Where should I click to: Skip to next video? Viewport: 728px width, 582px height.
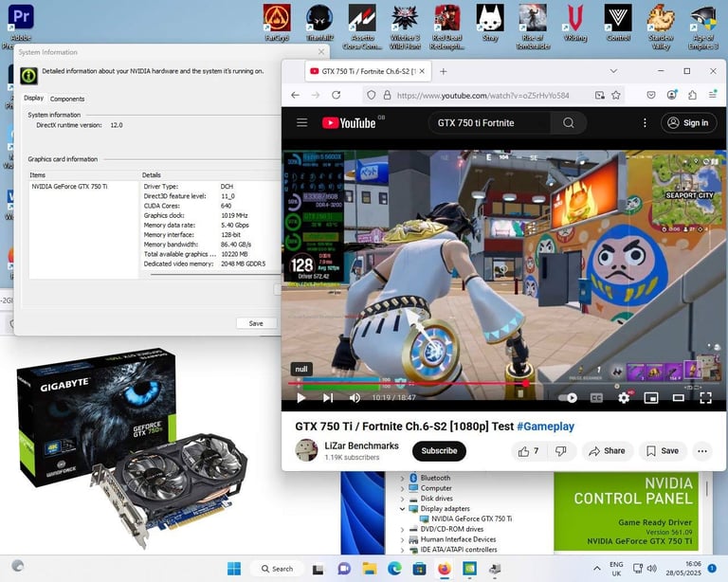coord(328,398)
